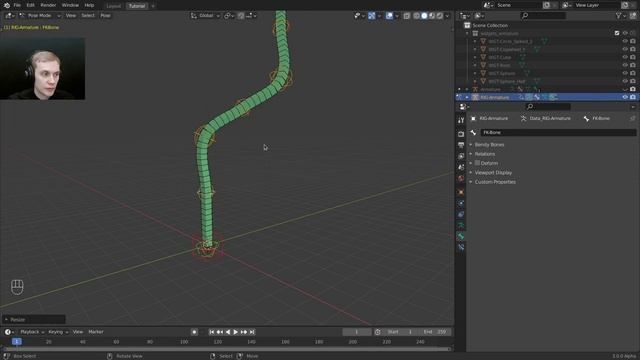Toggle X-ray view in viewport header
The image size is (640, 360).
tap(407, 16)
